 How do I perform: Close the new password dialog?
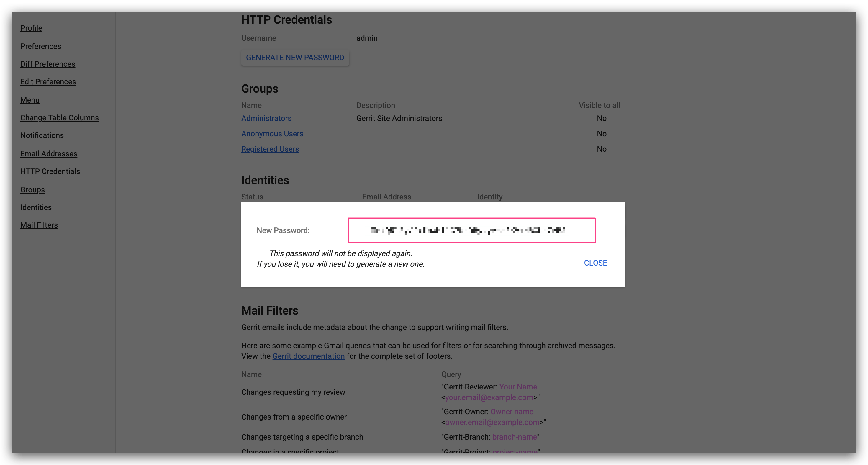click(x=595, y=263)
